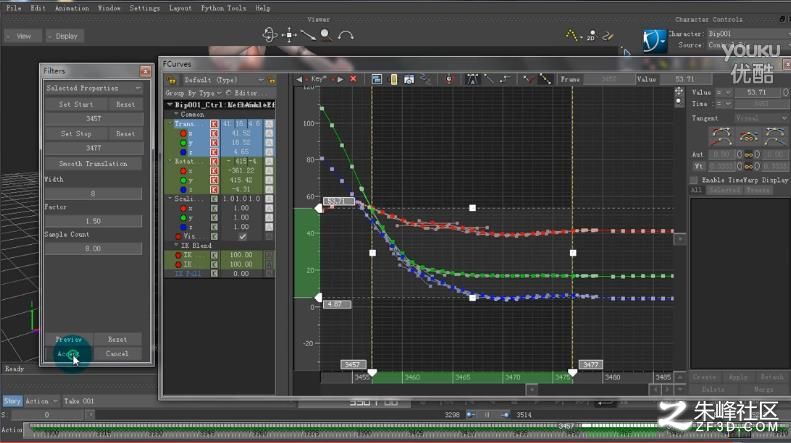
Task: Toggle key K box on Scali row
Action: [214, 199]
